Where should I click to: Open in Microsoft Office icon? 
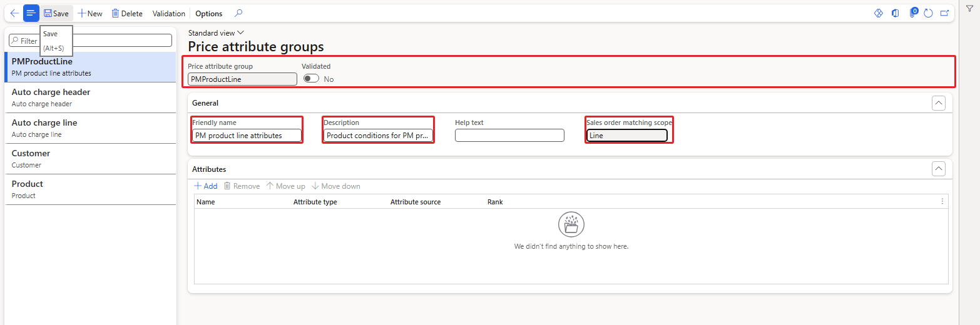pyautogui.click(x=896, y=13)
